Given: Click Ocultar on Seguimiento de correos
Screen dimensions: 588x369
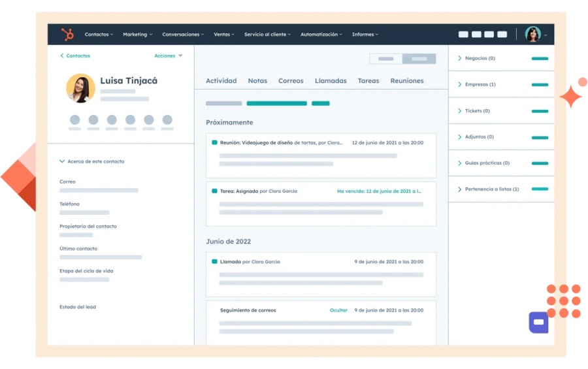Looking at the screenshot, I should pyautogui.click(x=338, y=310).
